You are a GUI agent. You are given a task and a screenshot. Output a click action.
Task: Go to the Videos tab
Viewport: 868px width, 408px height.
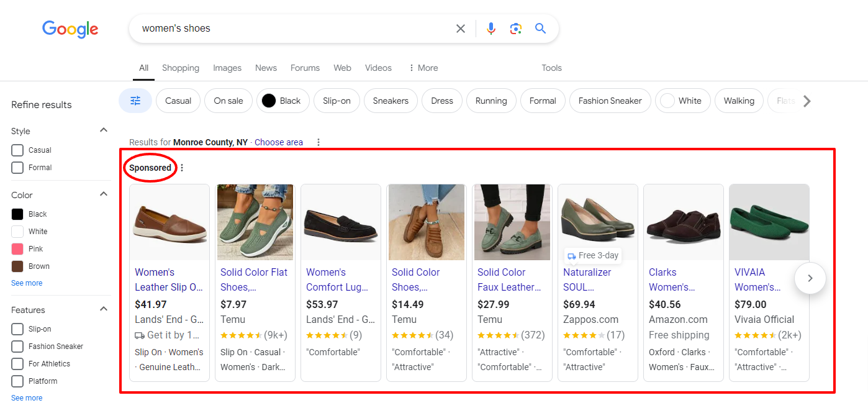tap(378, 68)
